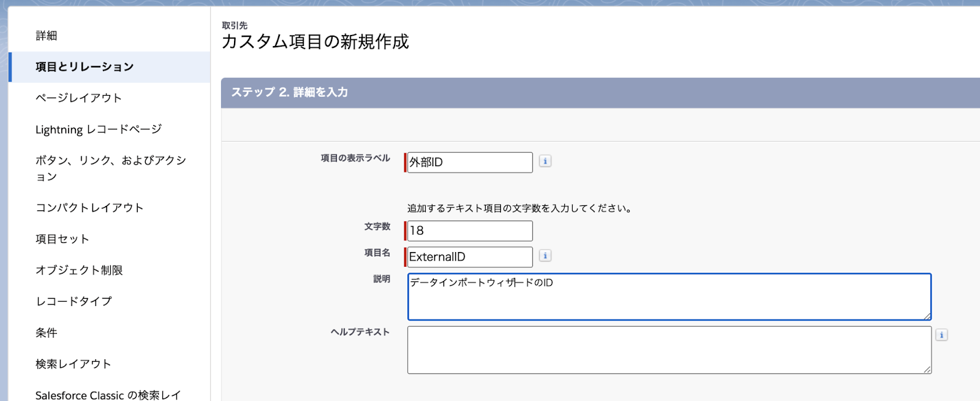Click inside the 説明 text area
Screen dimensions: 980x401
coord(669,297)
